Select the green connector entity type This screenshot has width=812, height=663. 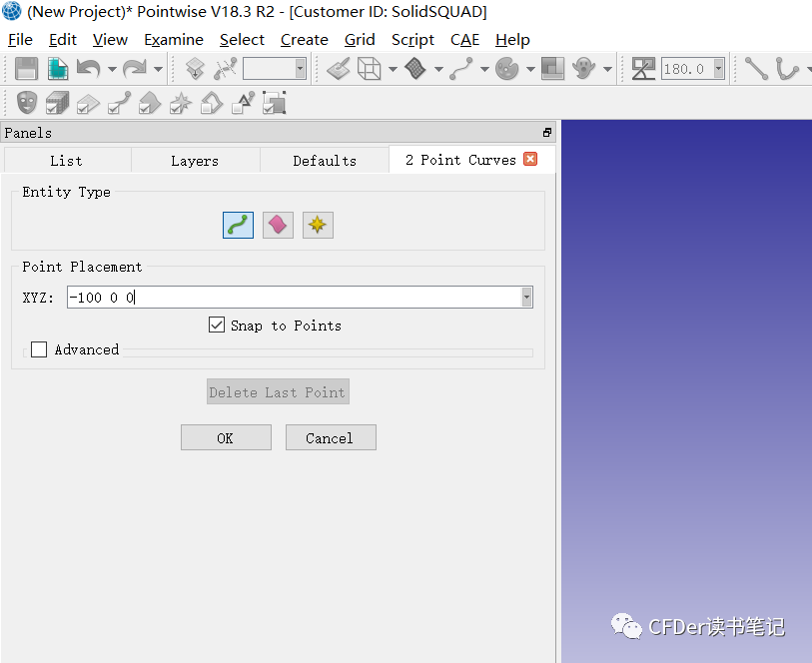tap(239, 225)
